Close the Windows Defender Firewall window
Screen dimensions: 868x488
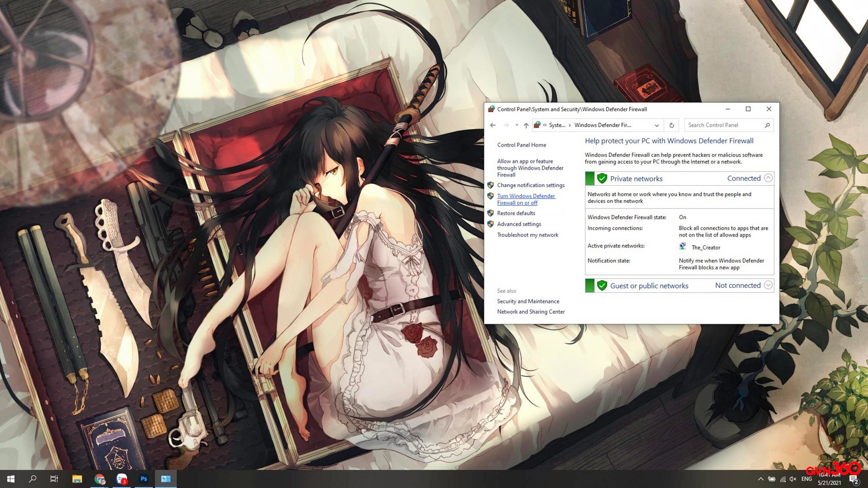click(769, 109)
